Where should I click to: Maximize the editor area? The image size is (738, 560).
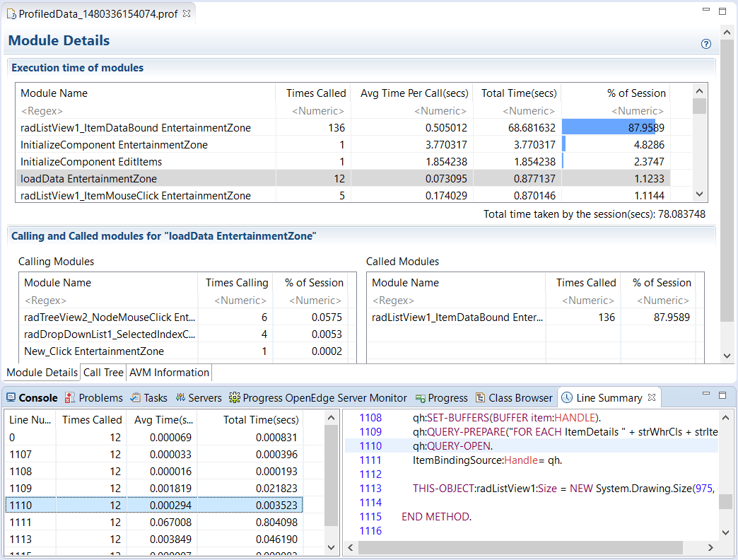click(722, 11)
